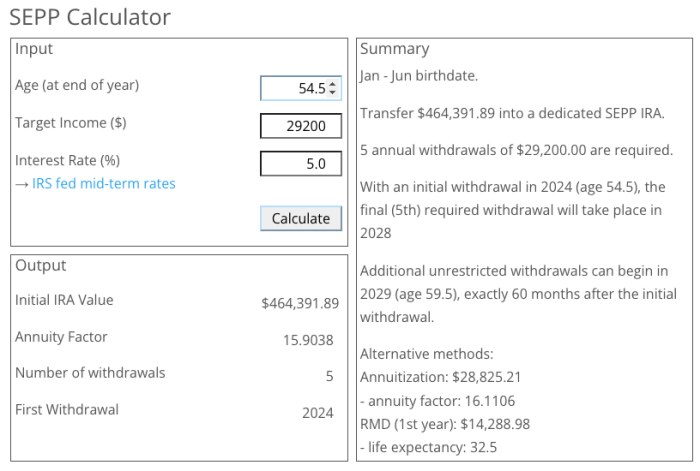The width and height of the screenshot is (700, 471).
Task: Click the Annuity Factor value 15.9038
Action: point(308,339)
